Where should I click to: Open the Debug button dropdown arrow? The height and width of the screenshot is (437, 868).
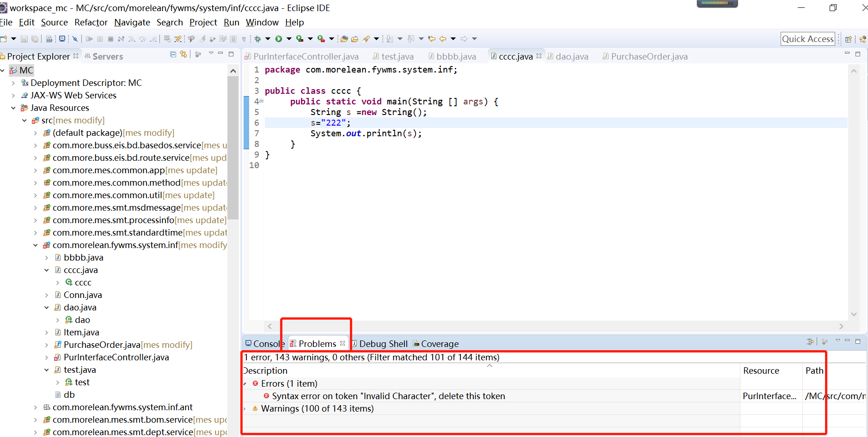tap(268, 39)
